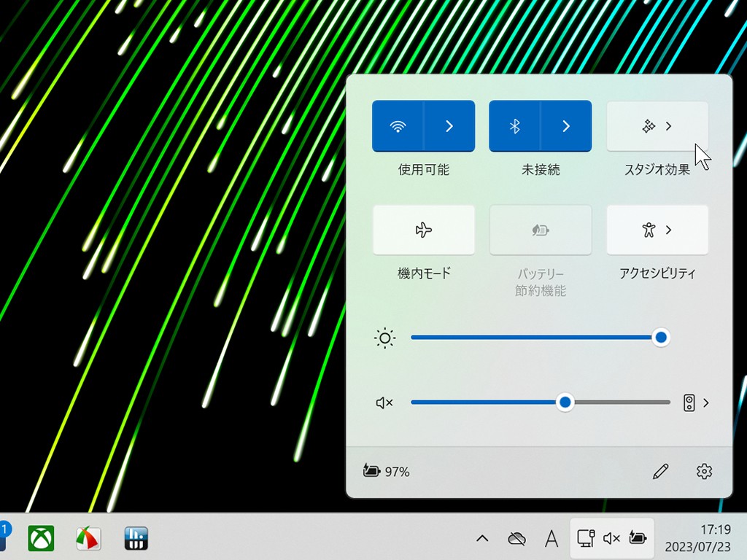Open Bluetooth devices list chevron
The height and width of the screenshot is (560, 747).
point(566,126)
